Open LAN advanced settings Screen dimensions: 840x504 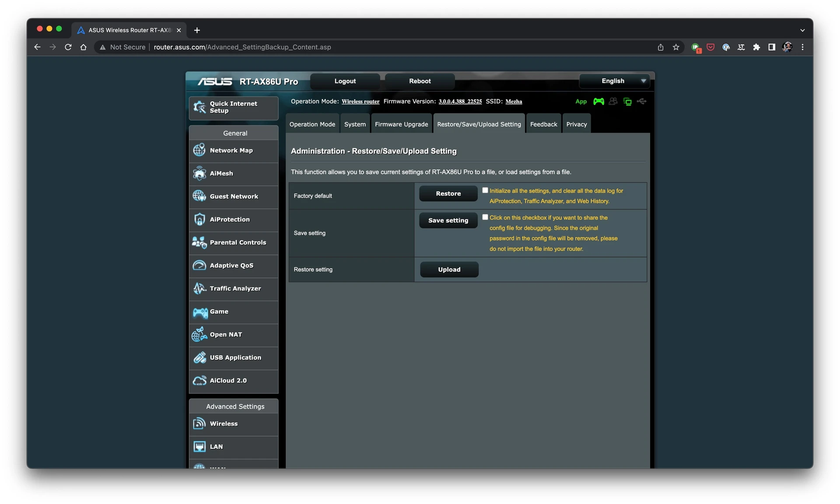[x=234, y=447]
